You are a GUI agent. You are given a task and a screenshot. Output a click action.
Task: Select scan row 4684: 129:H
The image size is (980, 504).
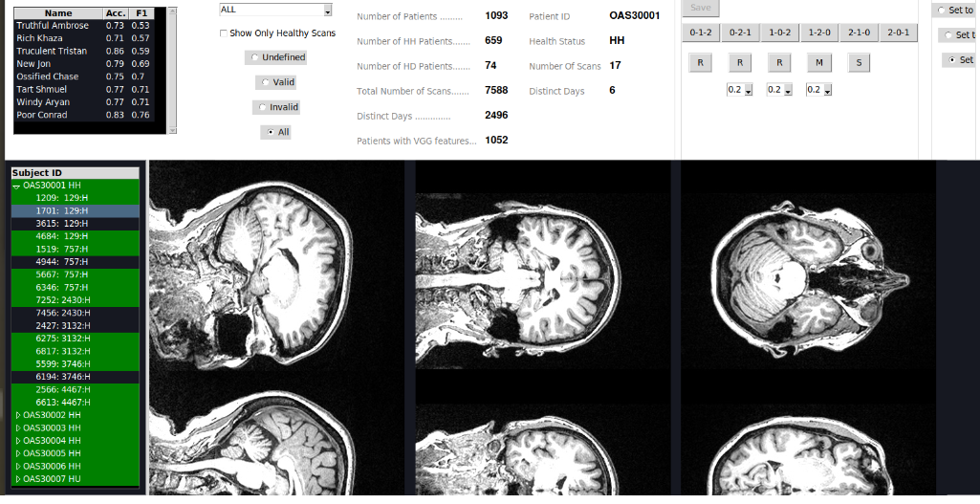pyautogui.click(x=75, y=236)
